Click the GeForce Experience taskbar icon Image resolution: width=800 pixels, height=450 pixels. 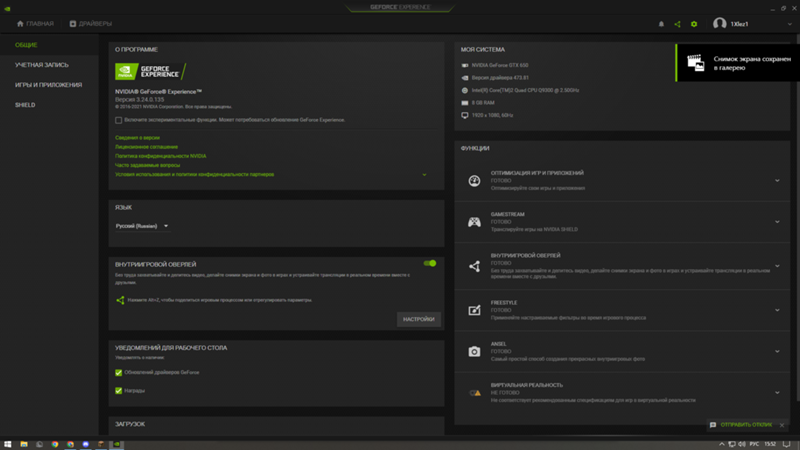pyautogui.click(x=117, y=444)
